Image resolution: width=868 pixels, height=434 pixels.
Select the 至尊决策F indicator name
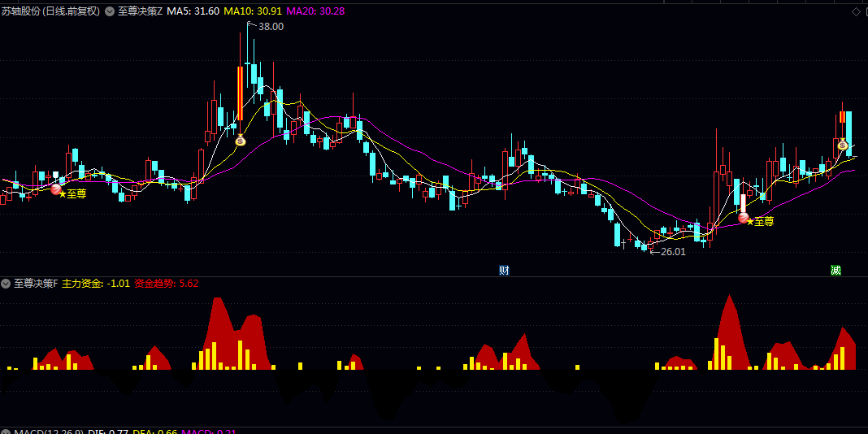36,284
